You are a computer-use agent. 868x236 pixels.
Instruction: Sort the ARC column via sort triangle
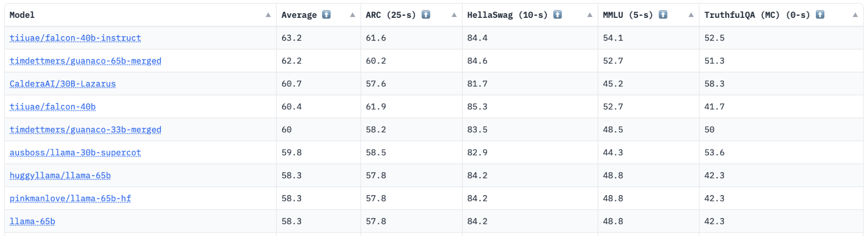(454, 15)
